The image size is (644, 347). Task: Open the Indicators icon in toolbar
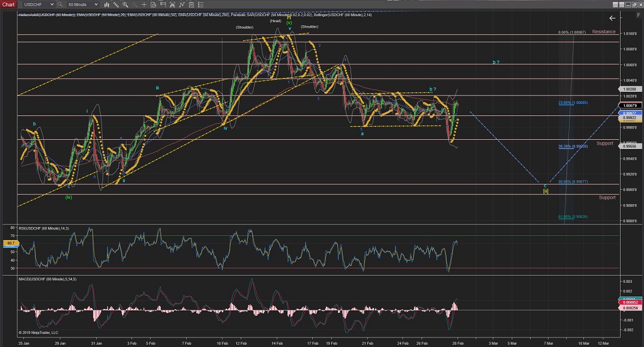click(172, 4)
